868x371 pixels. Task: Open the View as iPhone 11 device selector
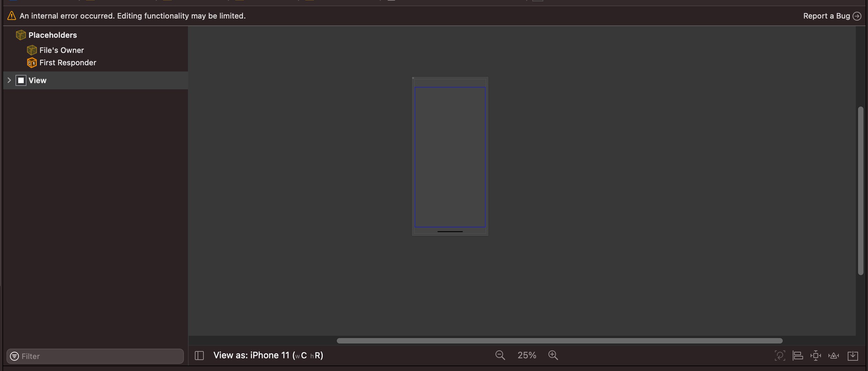[x=268, y=355]
